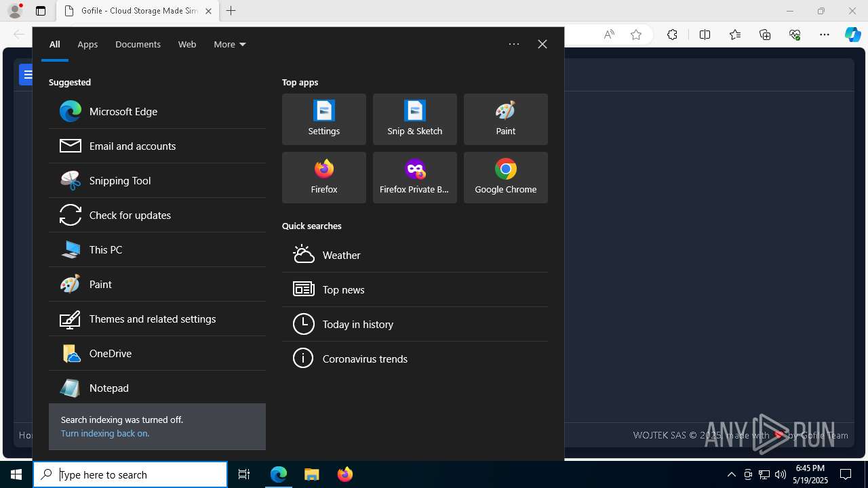
Task: Select the Gofile browser tab
Action: (137, 11)
